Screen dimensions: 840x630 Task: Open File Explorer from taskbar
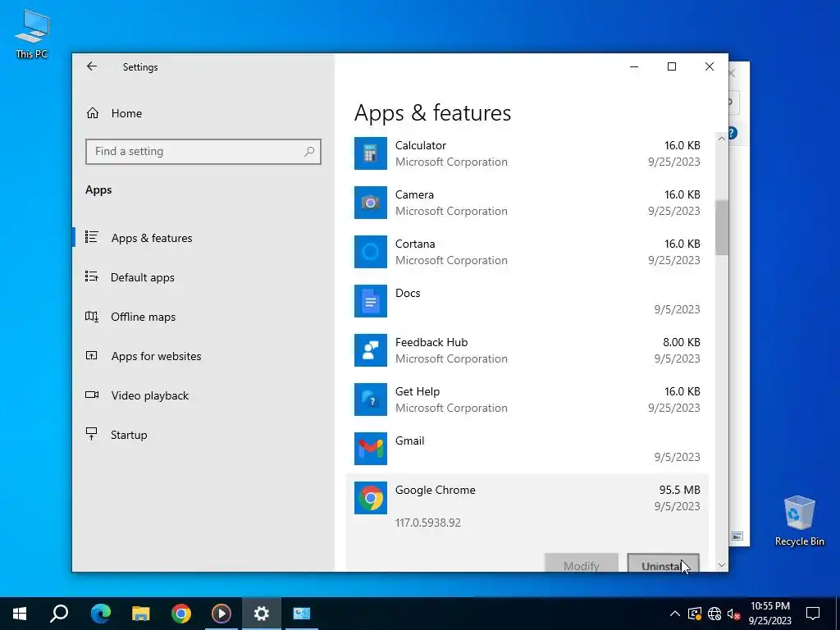click(141, 614)
